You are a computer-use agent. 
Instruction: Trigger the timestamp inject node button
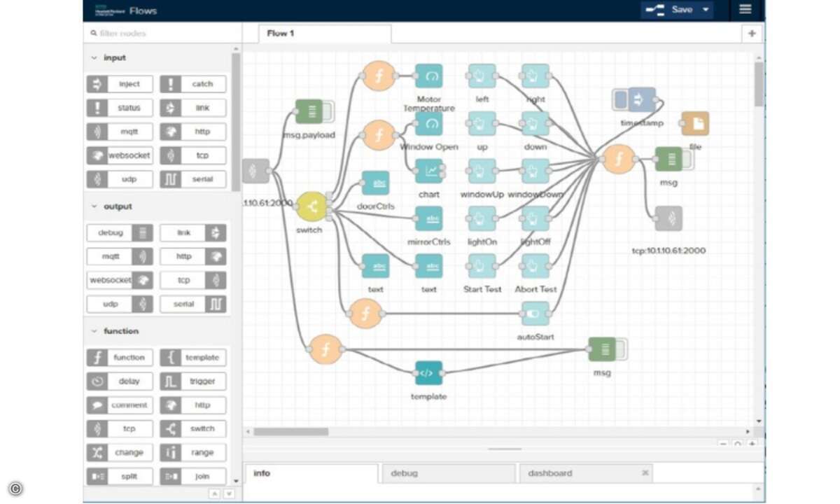pyautogui.click(x=620, y=100)
